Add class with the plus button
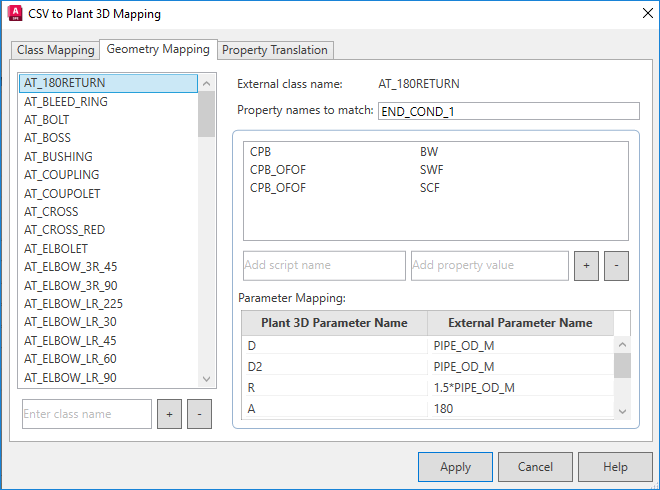 [169, 414]
